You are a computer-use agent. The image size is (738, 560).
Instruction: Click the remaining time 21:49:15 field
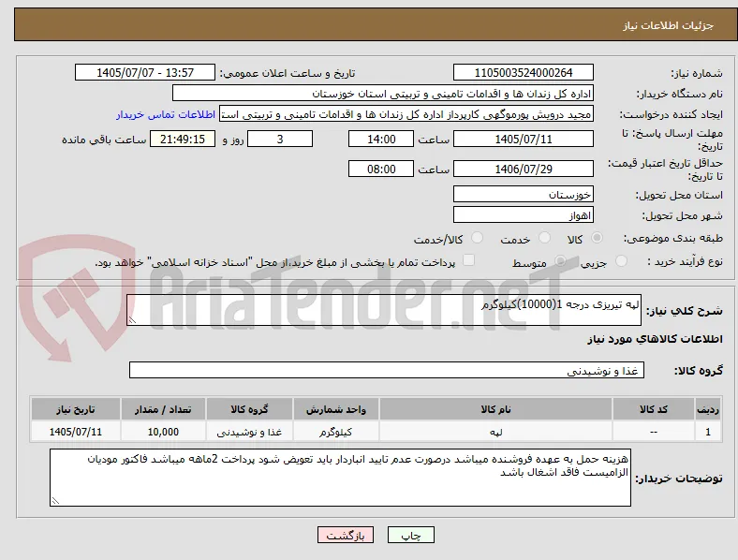click(x=183, y=139)
